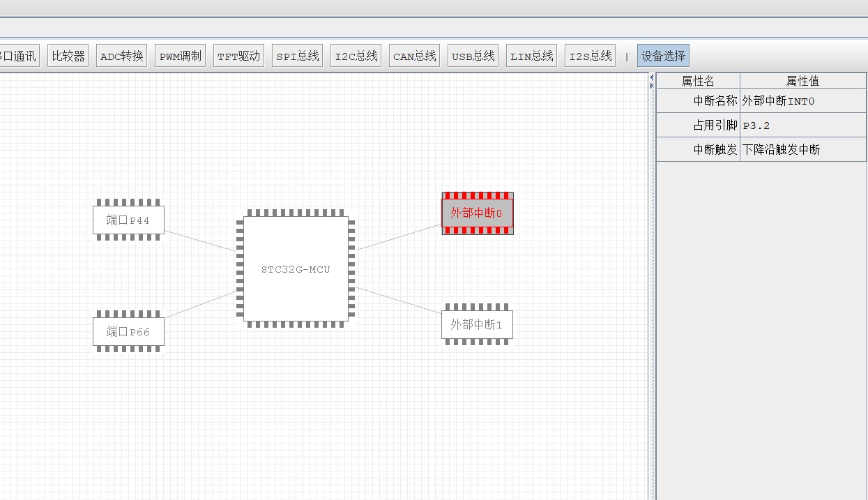Open the I2C总线 tool
The image size is (868, 500).
(x=356, y=56)
